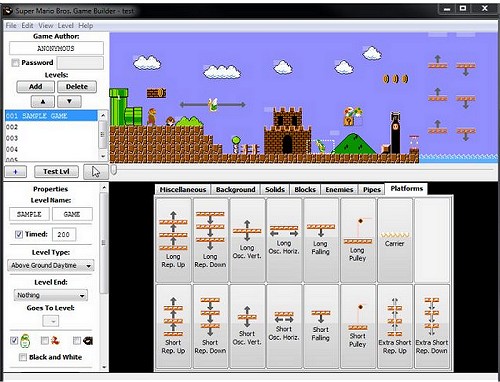Click Mario sprite in the level canvas
This screenshot has height=382, width=500.
point(152,117)
